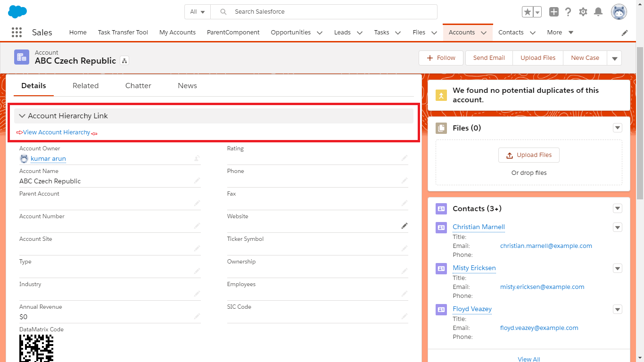The image size is (644, 362).
Task: Open row actions for Christian Marnell
Action: pyautogui.click(x=618, y=227)
